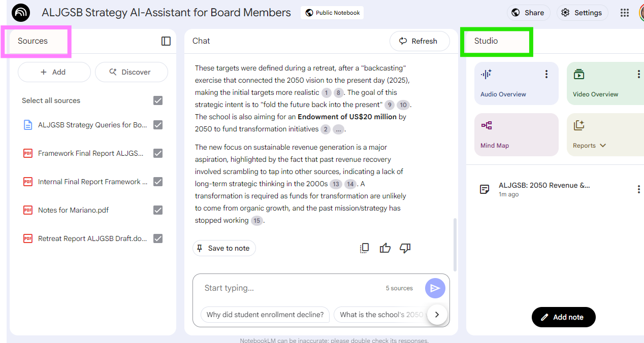Select the Sources panel tab
This screenshot has height=343, width=644.
tap(33, 41)
